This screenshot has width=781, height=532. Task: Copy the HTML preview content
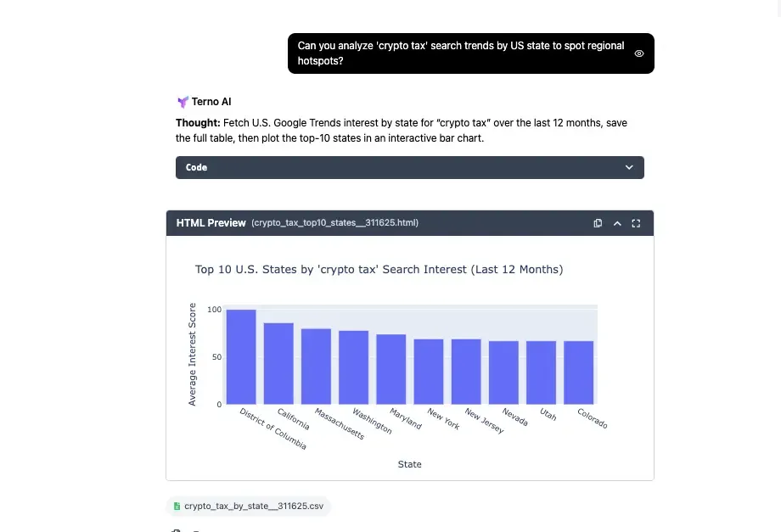point(598,223)
